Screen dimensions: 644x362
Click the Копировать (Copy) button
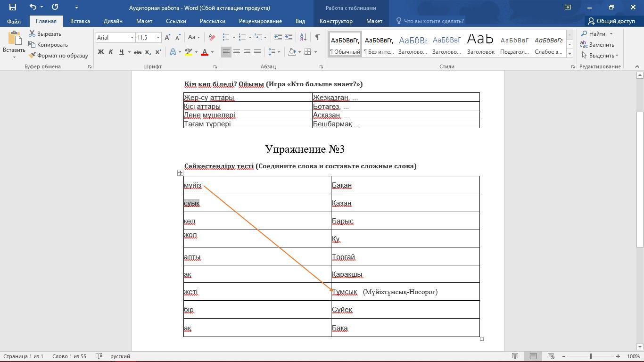click(48, 45)
